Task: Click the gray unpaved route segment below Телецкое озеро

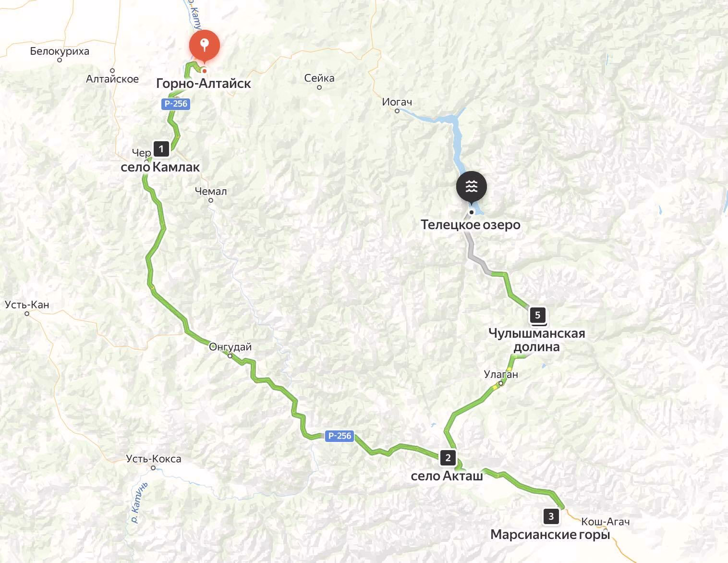Action: point(475,255)
